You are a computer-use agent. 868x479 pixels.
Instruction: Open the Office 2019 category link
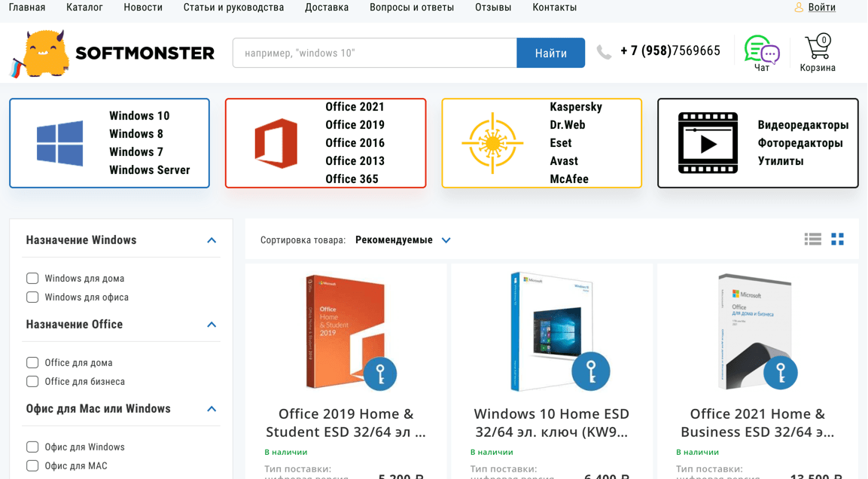[x=355, y=124]
